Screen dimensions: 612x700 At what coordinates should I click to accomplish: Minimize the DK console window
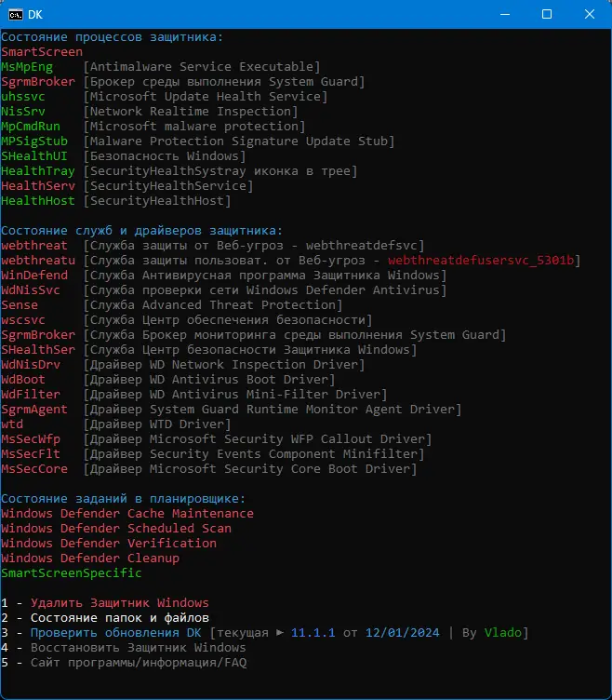(x=505, y=14)
